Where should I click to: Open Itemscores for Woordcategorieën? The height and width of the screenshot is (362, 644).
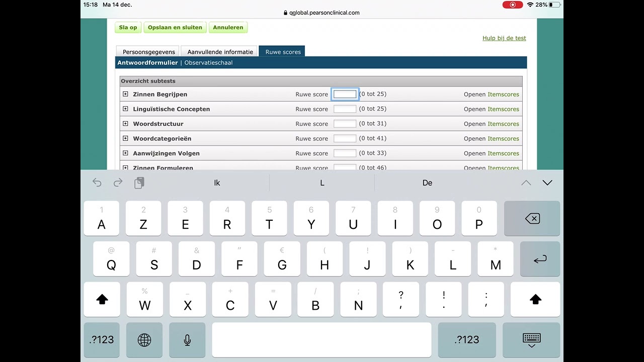[x=503, y=139]
